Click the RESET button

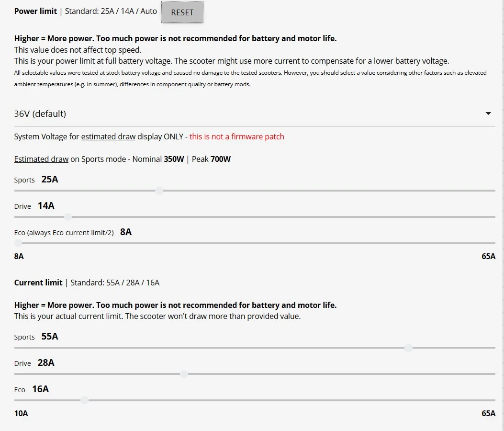click(182, 12)
